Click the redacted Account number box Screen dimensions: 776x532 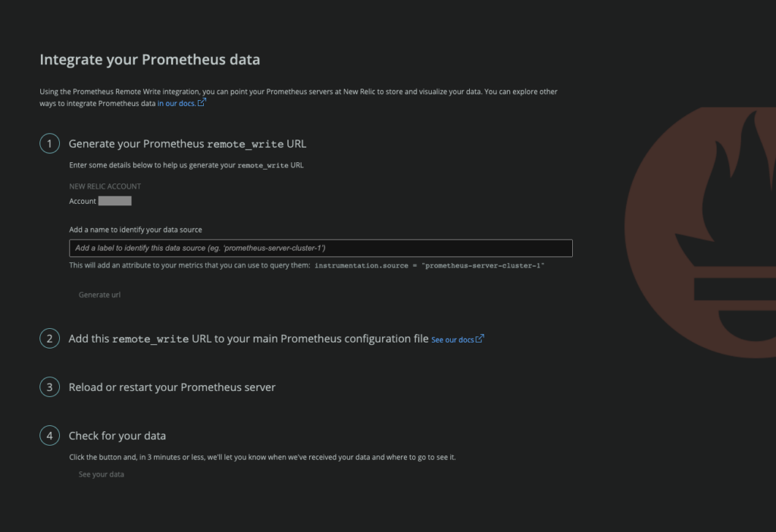point(115,201)
